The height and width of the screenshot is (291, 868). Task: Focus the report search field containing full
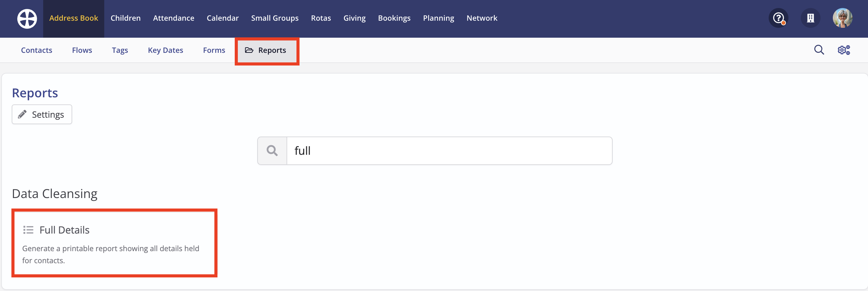pyautogui.click(x=449, y=150)
